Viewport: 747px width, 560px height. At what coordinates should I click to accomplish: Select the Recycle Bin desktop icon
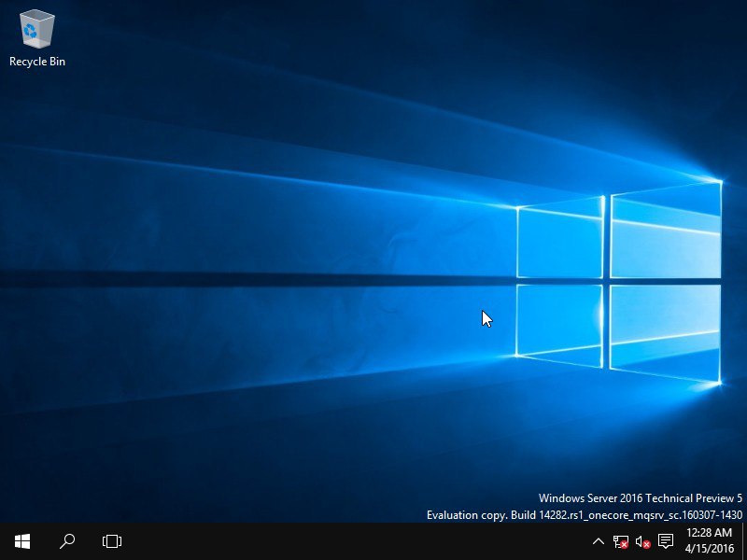click(37, 39)
